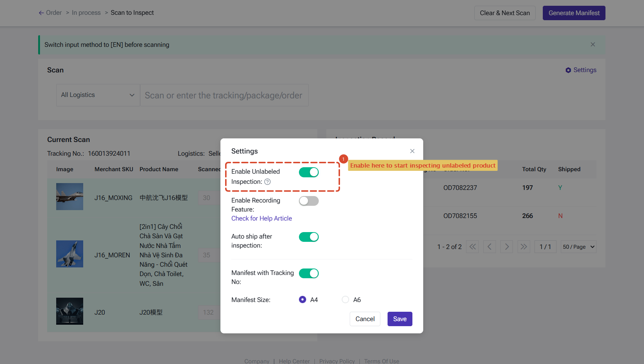Open the Check for Help Article link
Image resolution: width=644 pixels, height=364 pixels.
click(261, 218)
